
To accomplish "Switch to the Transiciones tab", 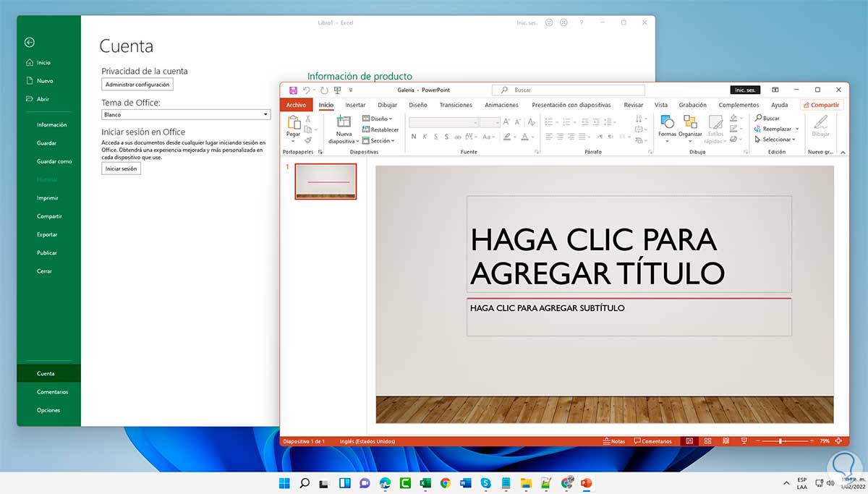I will pos(456,105).
